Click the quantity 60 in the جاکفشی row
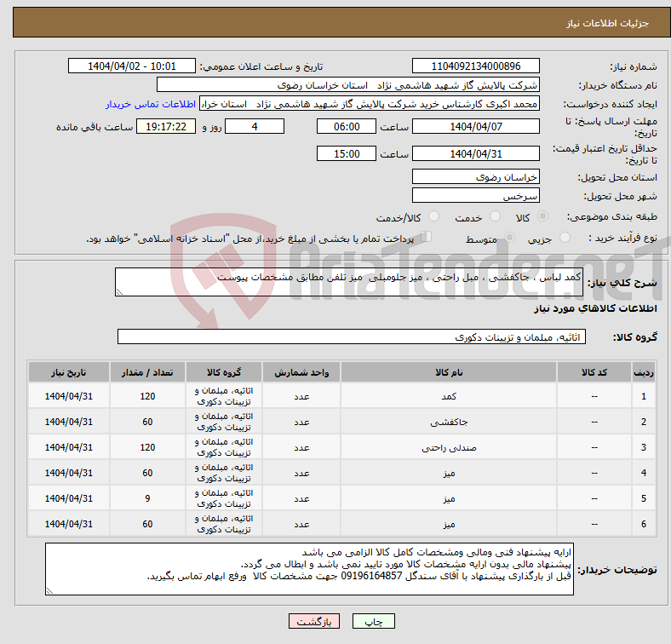 click(x=147, y=422)
